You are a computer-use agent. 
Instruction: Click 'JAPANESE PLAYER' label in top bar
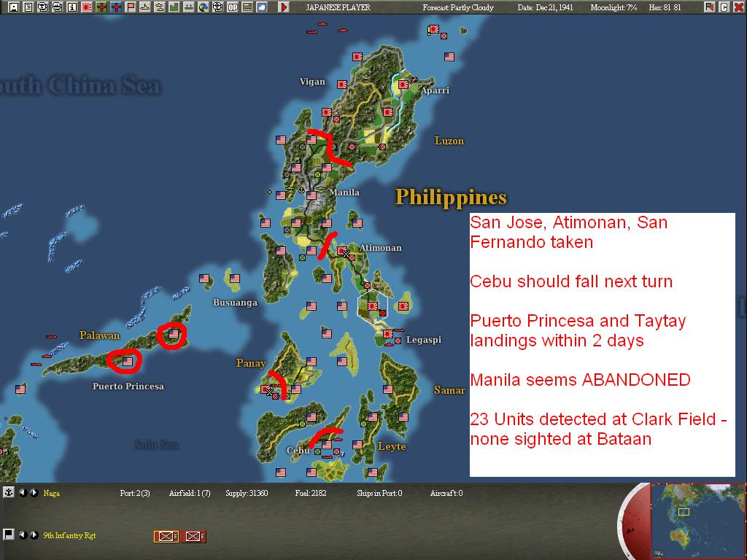click(338, 7)
